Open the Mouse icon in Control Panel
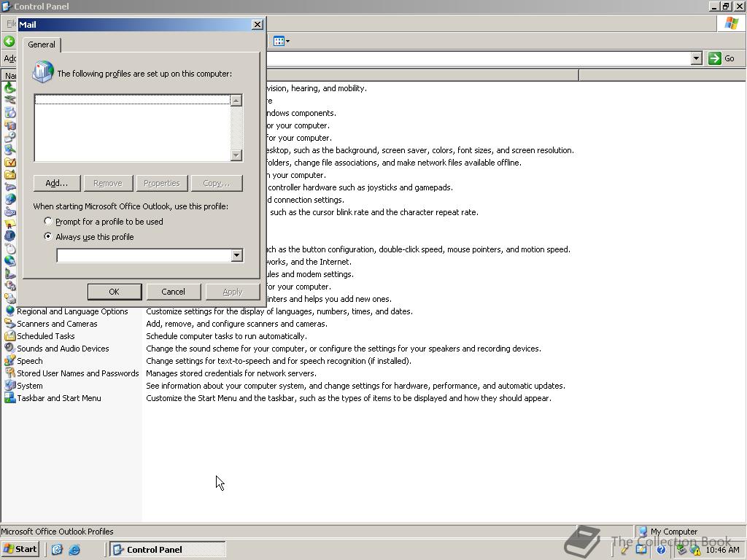Screen dimensions: 747x560 (9, 249)
